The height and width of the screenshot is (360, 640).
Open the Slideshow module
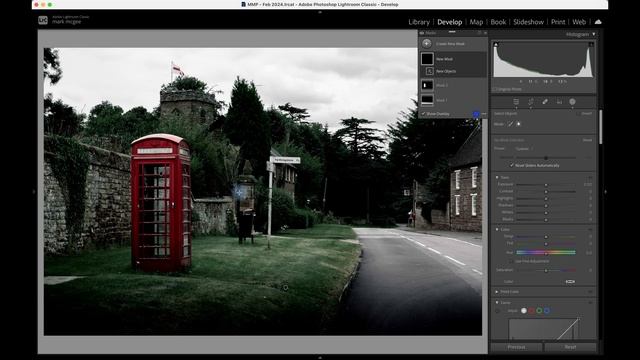529,22
